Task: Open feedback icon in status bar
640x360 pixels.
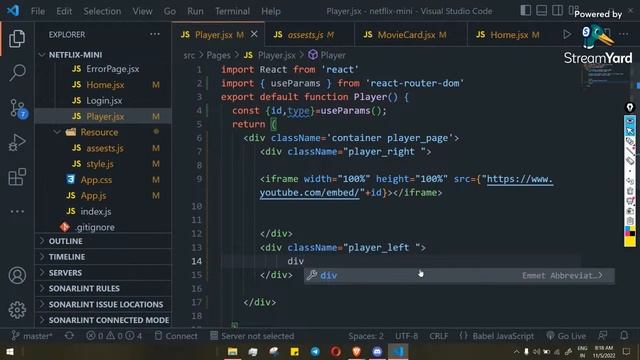Action: tap(602, 336)
